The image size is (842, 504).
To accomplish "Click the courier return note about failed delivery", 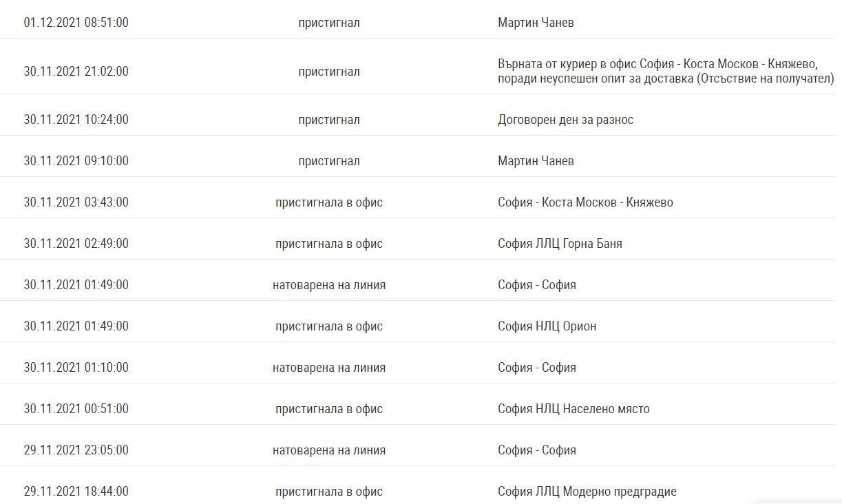I will coord(665,72).
